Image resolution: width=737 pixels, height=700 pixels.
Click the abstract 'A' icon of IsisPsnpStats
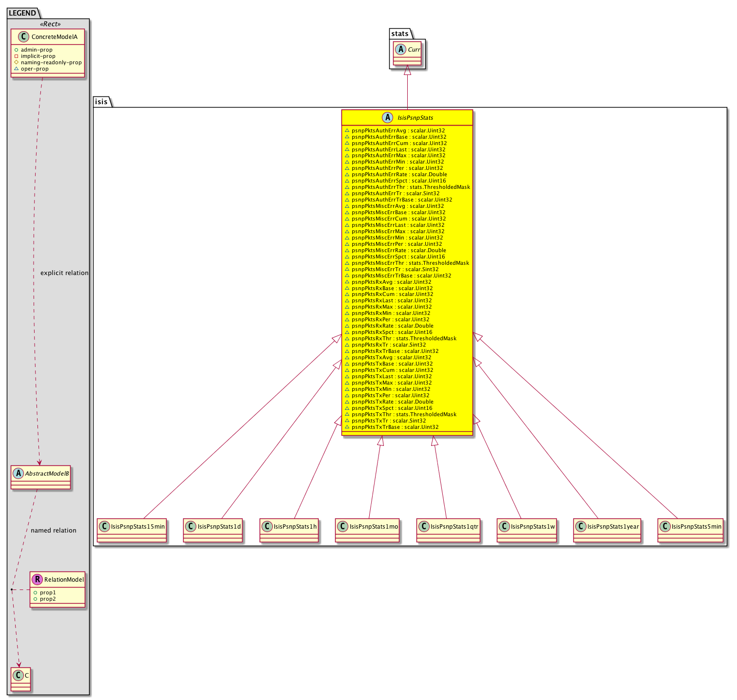click(388, 117)
